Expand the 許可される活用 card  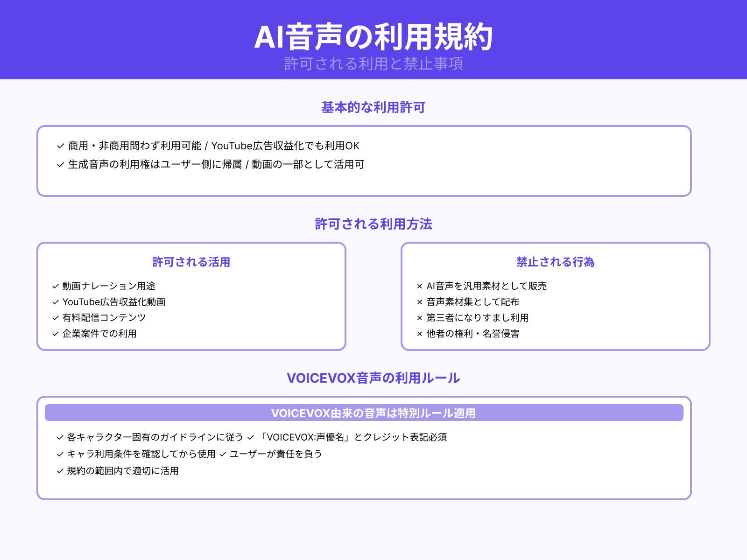190,262
